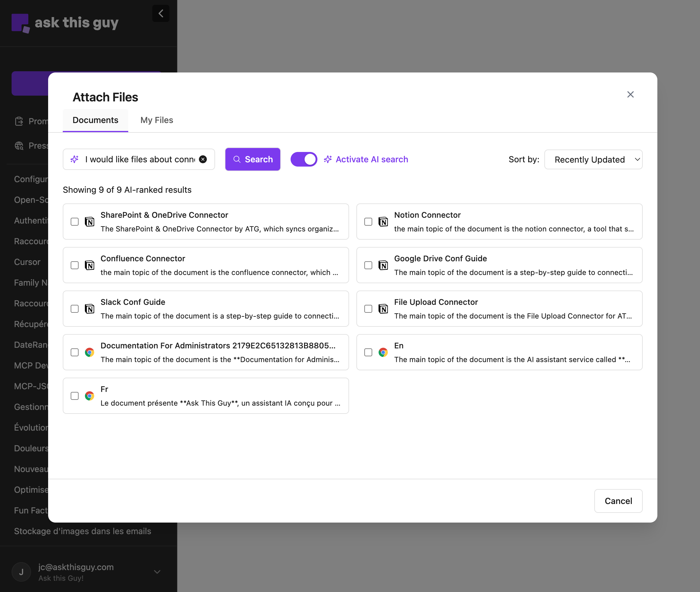Disable the Activate AI search toggle
Screen dimensions: 700x592
(303, 159)
